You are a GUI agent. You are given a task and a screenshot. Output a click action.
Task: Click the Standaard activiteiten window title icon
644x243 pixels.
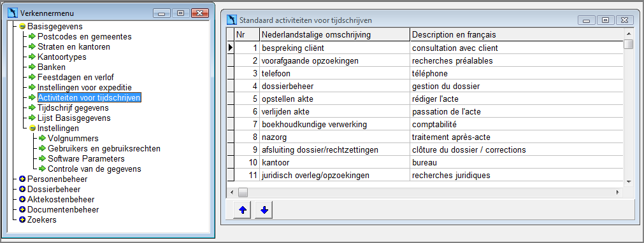point(233,20)
